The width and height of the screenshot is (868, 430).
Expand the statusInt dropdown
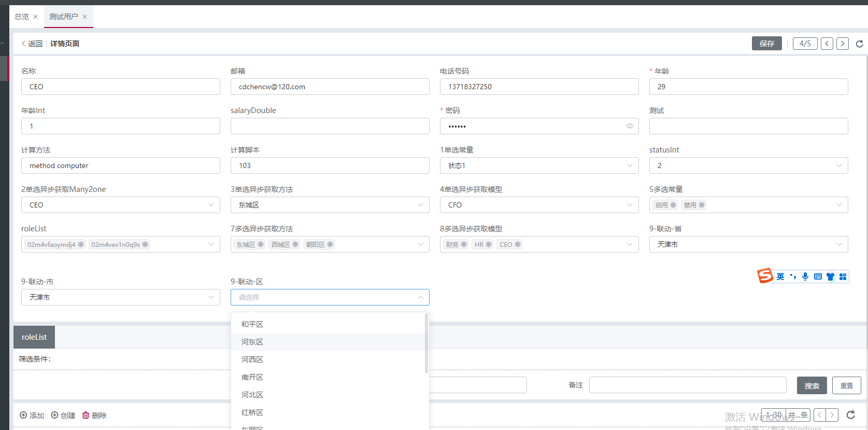tap(748, 165)
